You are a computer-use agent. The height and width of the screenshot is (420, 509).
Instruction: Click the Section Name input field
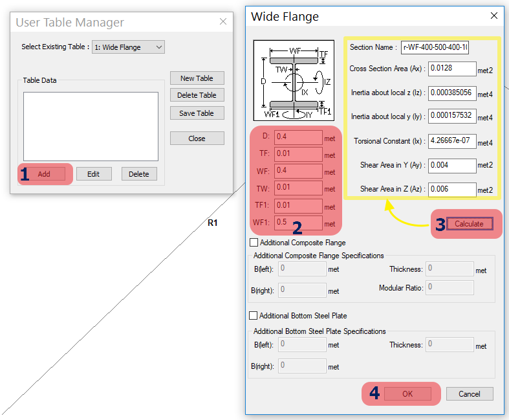coord(435,47)
